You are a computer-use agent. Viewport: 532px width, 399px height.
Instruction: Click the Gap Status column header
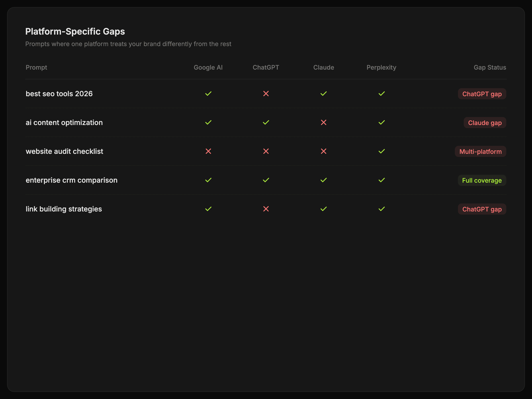click(x=490, y=67)
